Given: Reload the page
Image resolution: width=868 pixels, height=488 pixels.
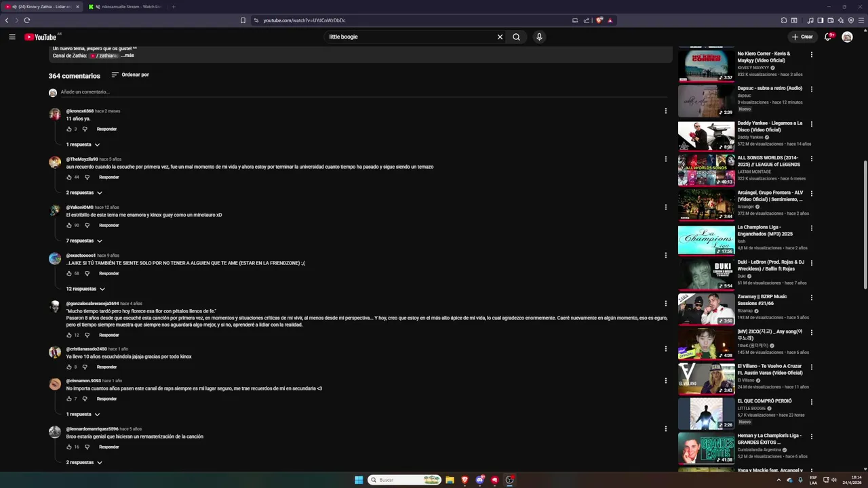Looking at the screenshot, I should click(27, 20).
